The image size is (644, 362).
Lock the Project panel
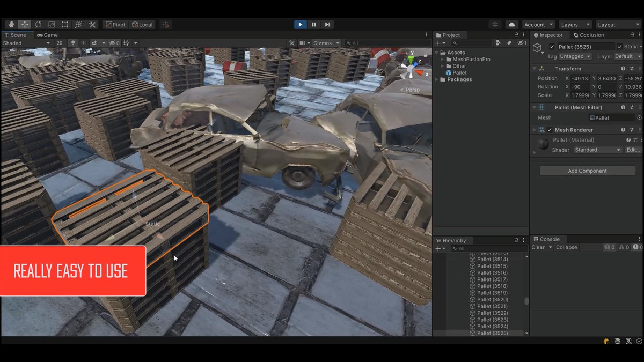point(517,35)
